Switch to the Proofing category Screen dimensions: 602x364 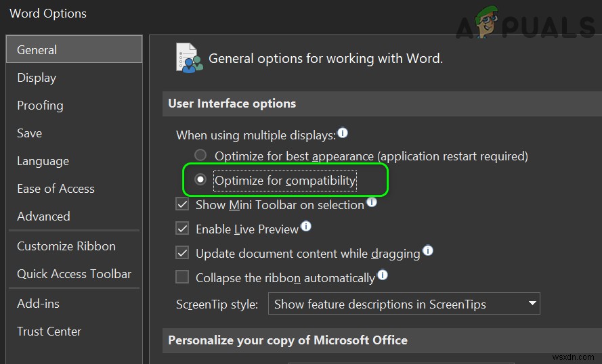[40, 106]
